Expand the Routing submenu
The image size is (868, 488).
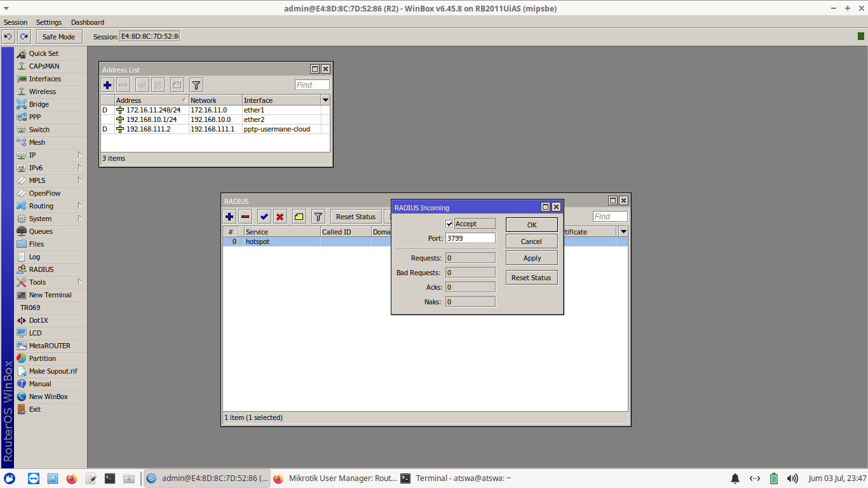51,206
